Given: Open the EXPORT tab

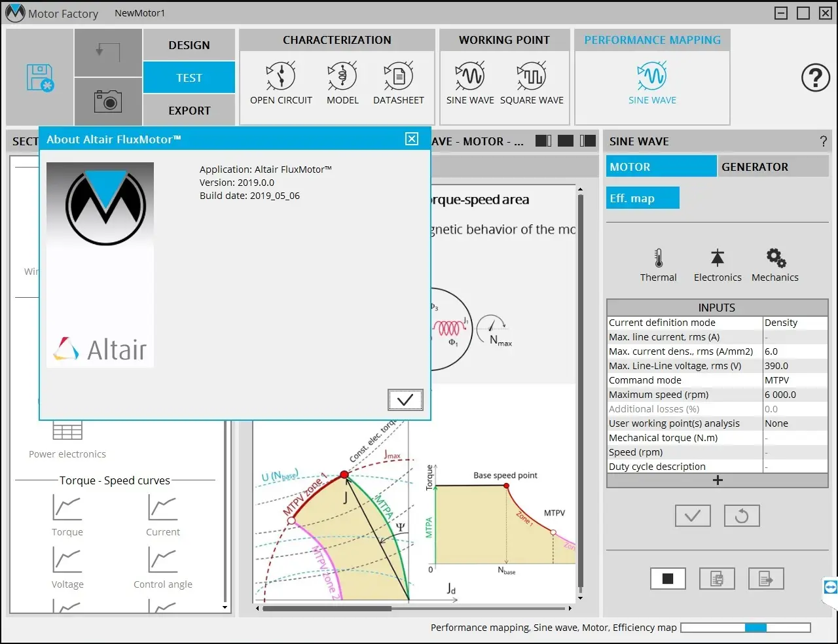Looking at the screenshot, I should (189, 111).
